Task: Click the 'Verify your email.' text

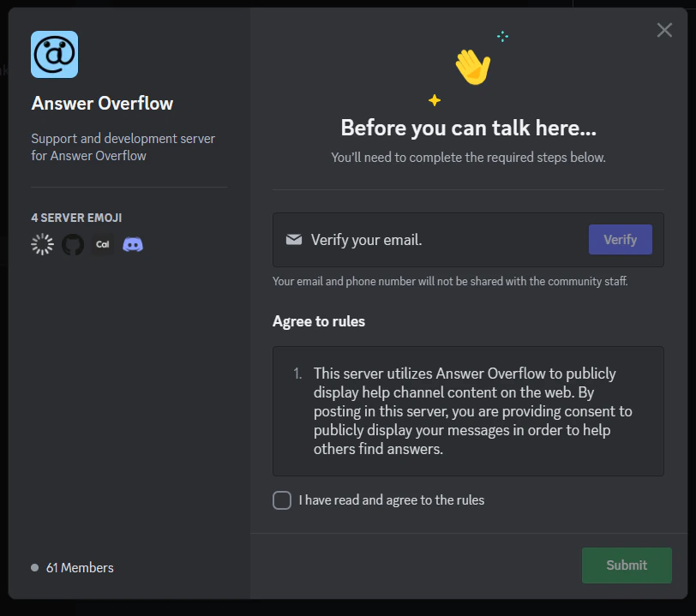Action: [366, 240]
